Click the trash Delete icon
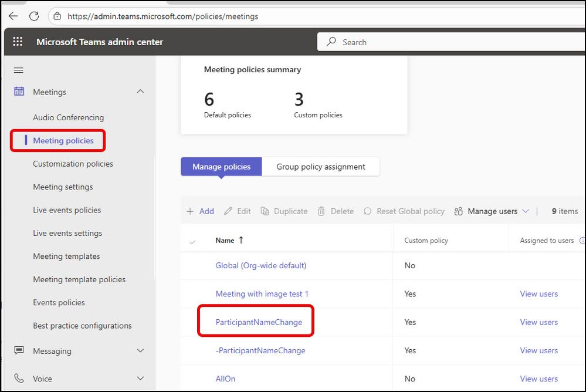Screen dimensions: 586x392 point(321,211)
